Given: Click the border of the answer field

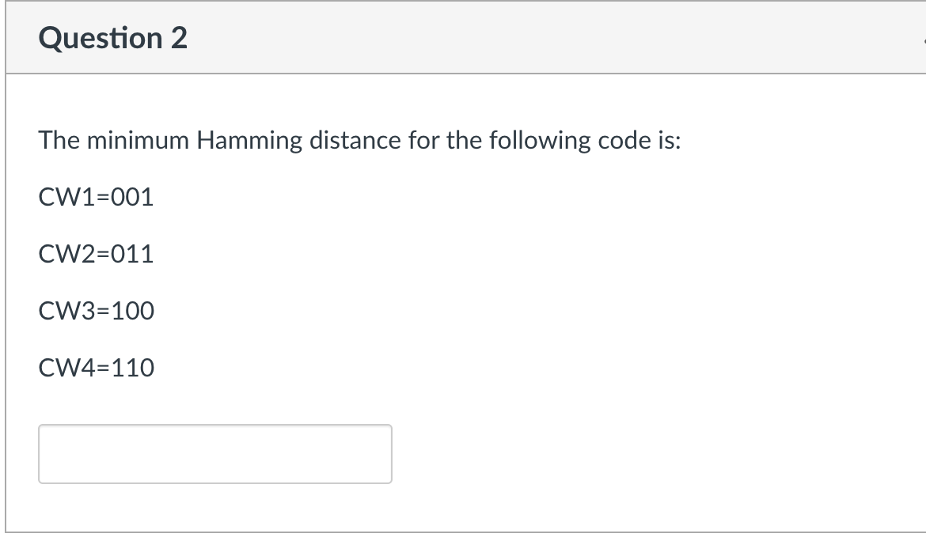Looking at the screenshot, I should [214, 427].
